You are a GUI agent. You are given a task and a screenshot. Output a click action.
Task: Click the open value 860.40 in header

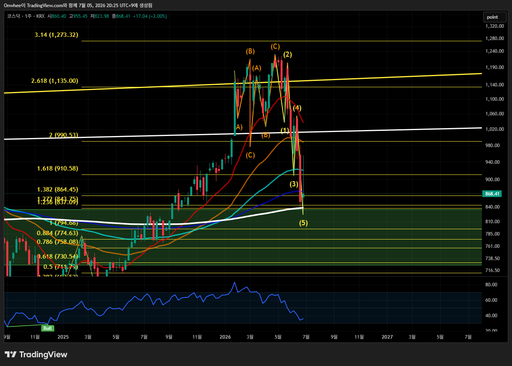pyautogui.click(x=59, y=16)
